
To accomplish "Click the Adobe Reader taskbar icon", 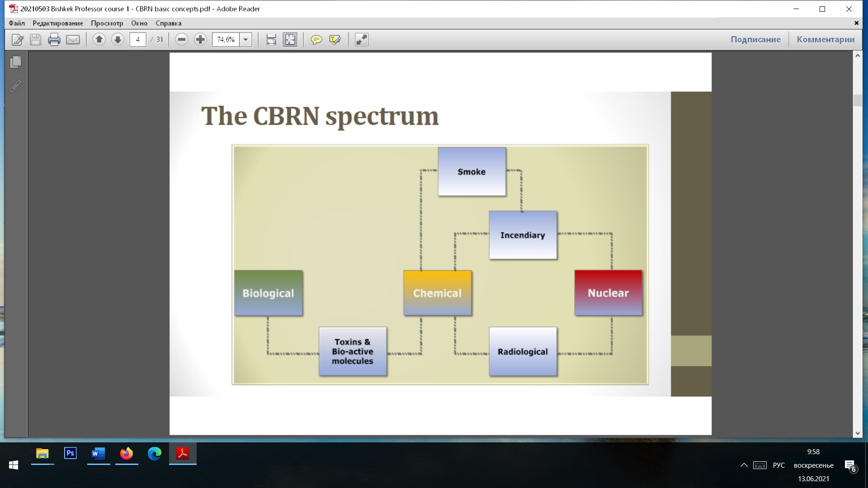I will coord(183,454).
